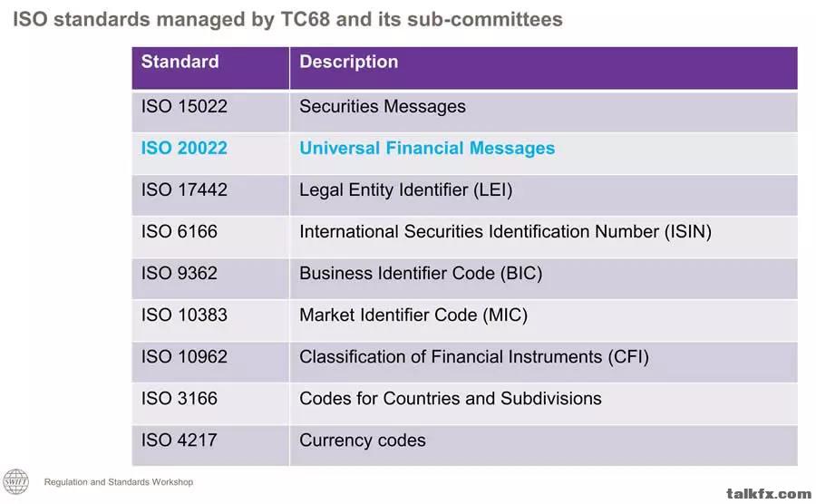The image size is (816, 504).
Task: Select the ISO 17442 cell
Action: (x=210, y=195)
